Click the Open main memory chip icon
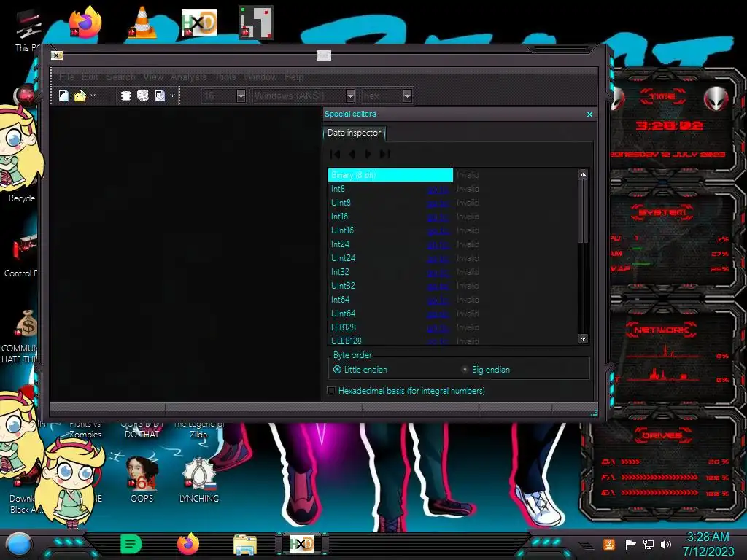The width and height of the screenshot is (747, 560). point(125,96)
